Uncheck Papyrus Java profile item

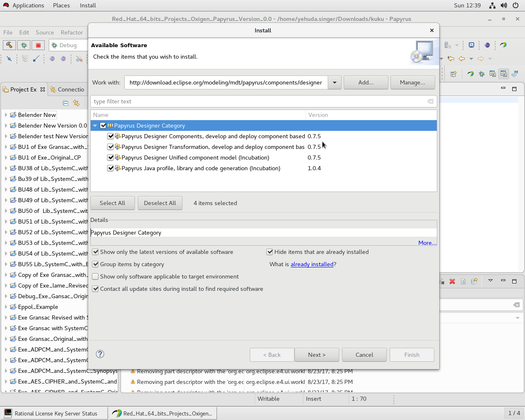point(110,168)
